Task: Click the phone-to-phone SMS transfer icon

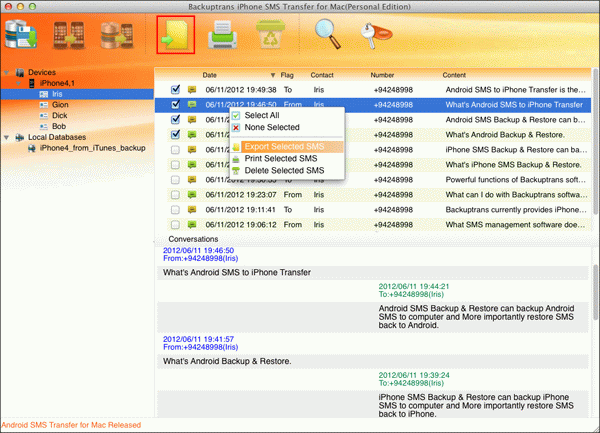Action: [69, 36]
